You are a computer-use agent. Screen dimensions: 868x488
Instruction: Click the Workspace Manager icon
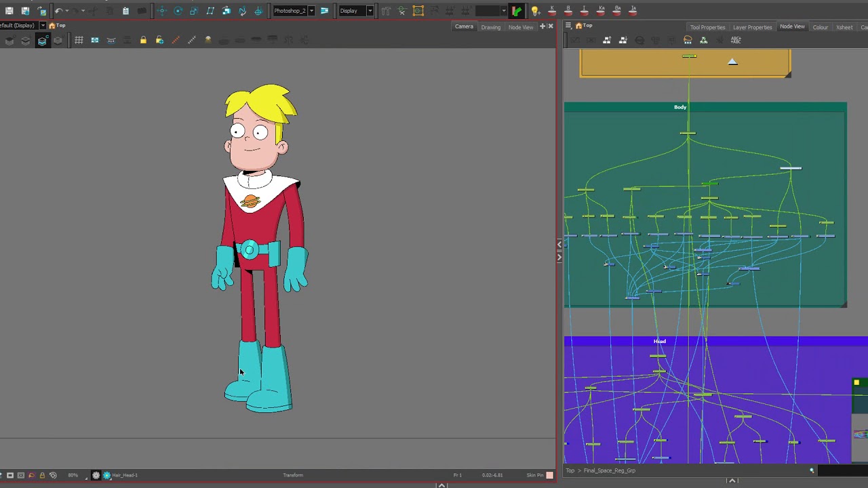tap(324, 11)
